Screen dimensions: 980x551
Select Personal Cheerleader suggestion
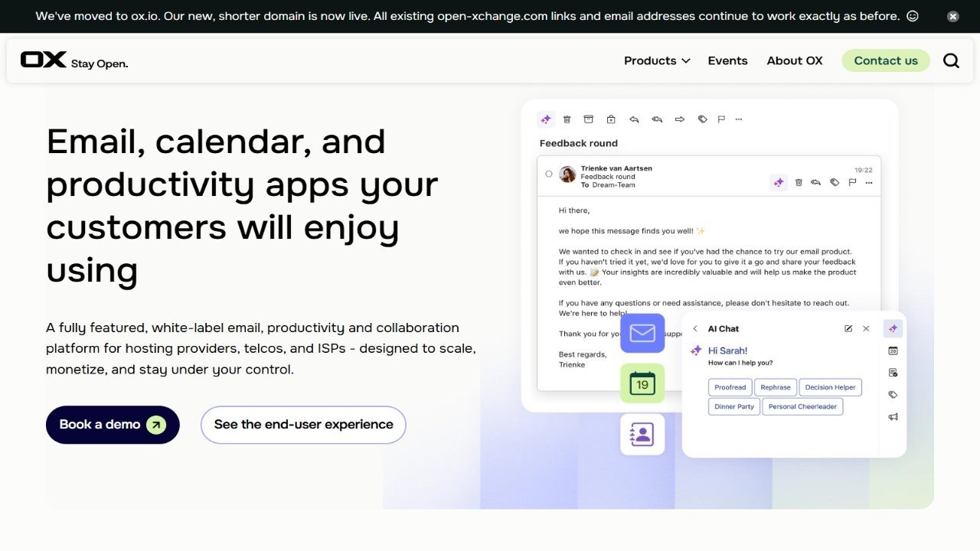tap(802, 406)
